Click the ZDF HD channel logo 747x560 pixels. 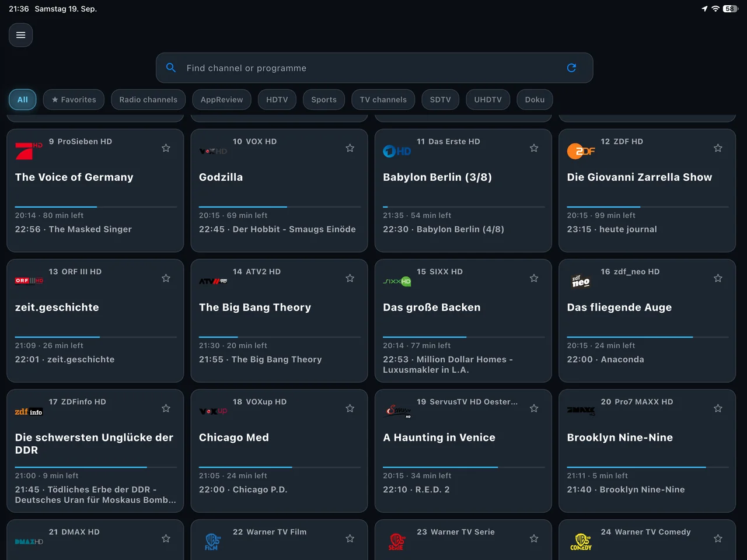click(x=581, y=151)
